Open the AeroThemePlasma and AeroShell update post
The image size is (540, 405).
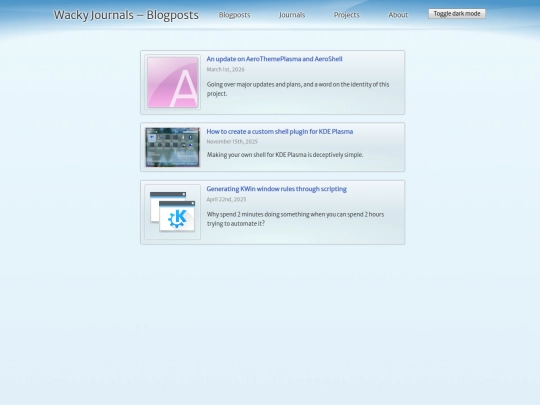point(274,59)
